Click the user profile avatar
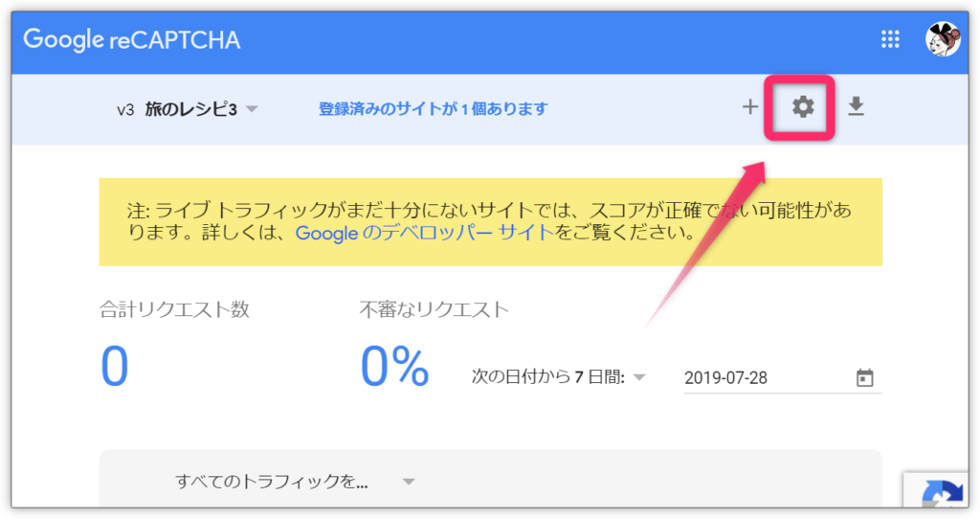 (942, 39)
